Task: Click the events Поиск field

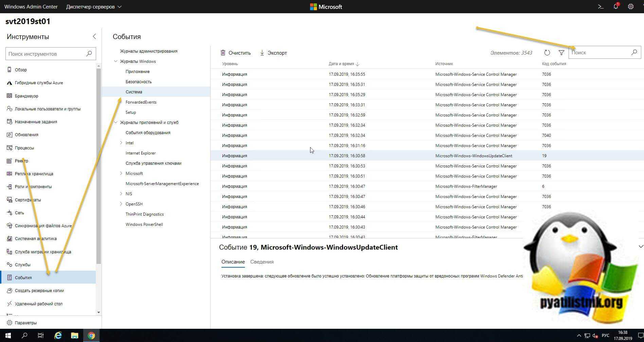Action: click(x=600, y=53)
